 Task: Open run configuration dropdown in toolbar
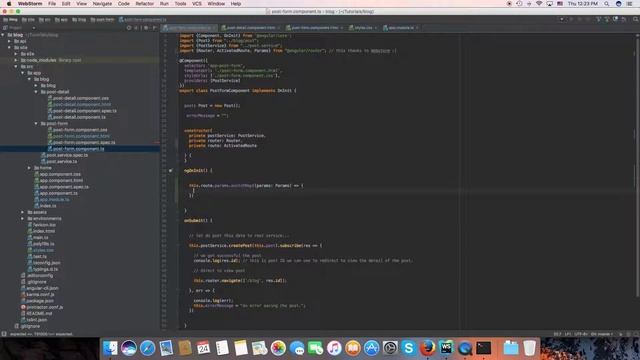point(562,19)
